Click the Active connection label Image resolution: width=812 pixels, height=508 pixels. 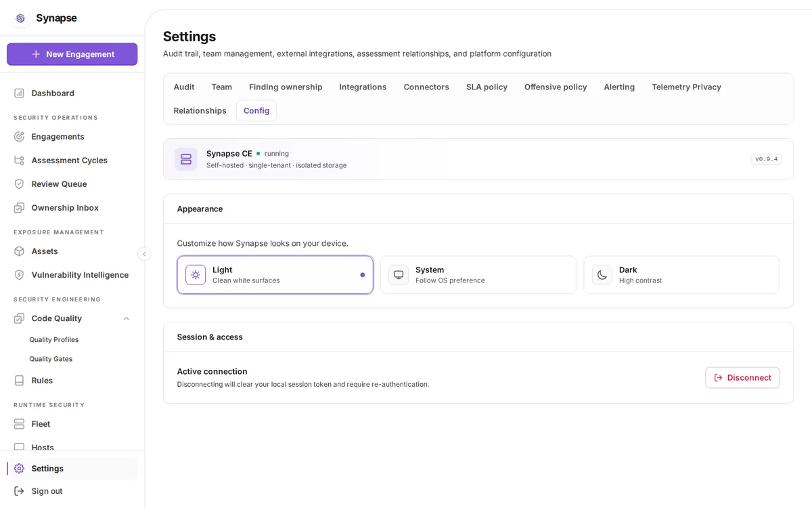coord(212,371)
